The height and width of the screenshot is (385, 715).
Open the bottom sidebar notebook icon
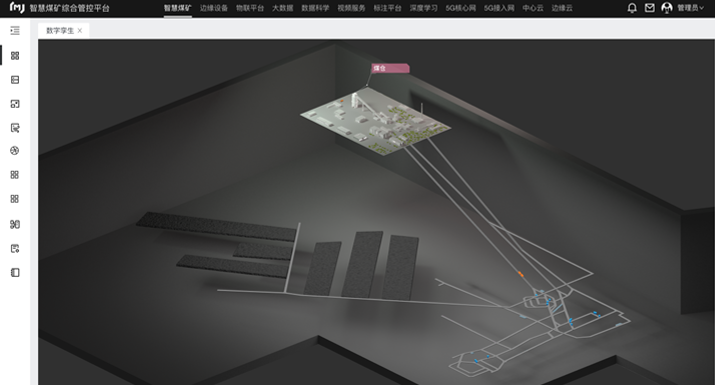pyautogui.click(x=15, y=272)
